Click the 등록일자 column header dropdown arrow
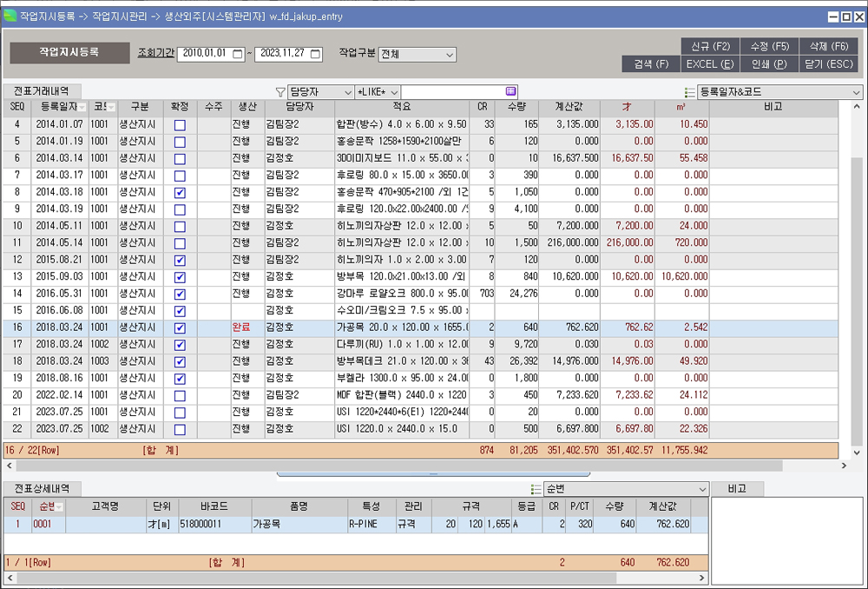The height and width of the screenshot is (589, 868). 82,107
